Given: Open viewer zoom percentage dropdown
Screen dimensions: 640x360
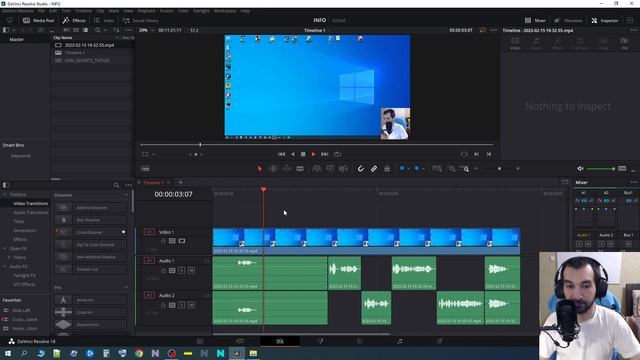Looking at the screenshot, I should (x=147, y=30).
